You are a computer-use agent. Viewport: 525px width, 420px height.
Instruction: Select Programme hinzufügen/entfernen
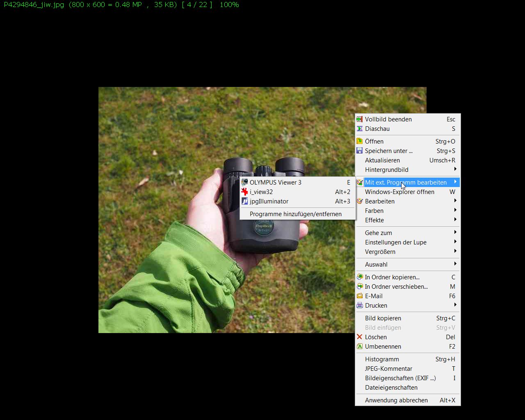pos(295,214)
